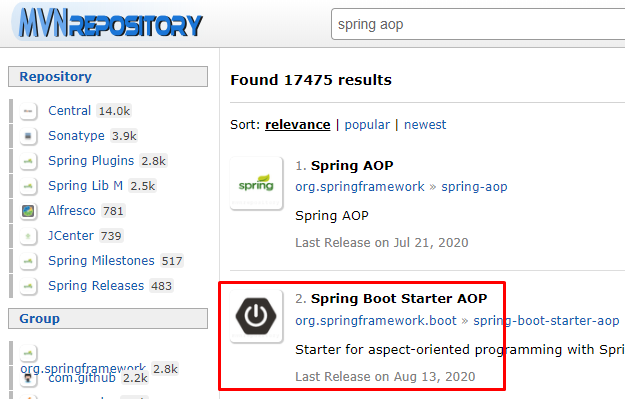Filter by com.github group

pos(82,377)
